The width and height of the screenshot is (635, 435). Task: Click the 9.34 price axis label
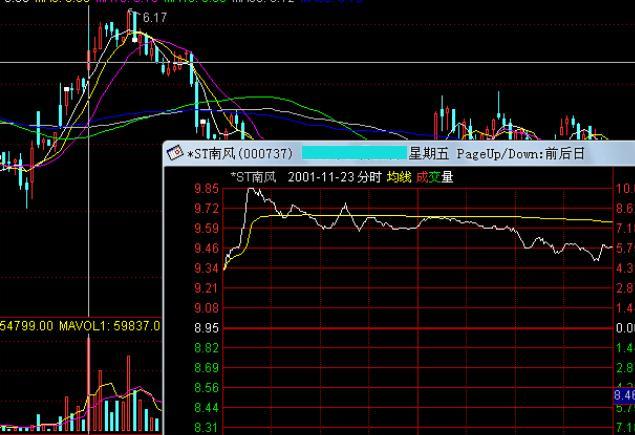(207, 268)
